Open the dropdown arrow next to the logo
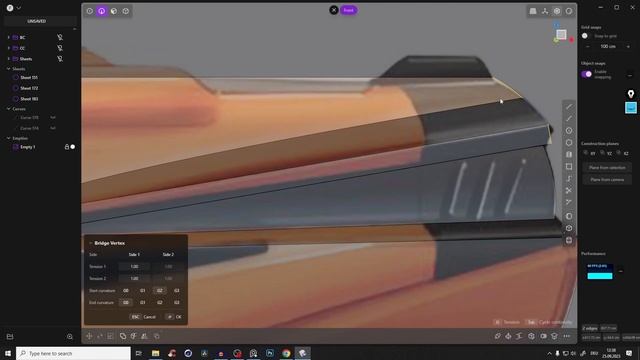This screenshot has width=640, height=360. (x=18, y=8)
